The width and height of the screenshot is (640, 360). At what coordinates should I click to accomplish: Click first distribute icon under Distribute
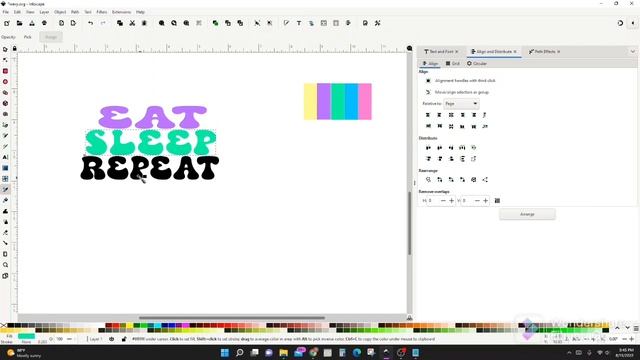pyautogui.click(x=428, y=148)
